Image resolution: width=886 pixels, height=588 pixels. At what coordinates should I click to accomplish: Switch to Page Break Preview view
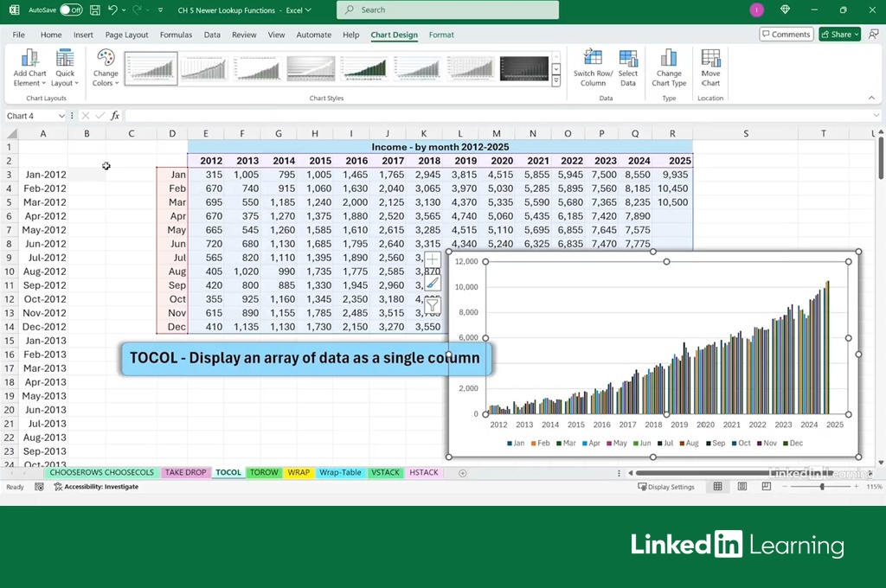(x=767, y=487)
